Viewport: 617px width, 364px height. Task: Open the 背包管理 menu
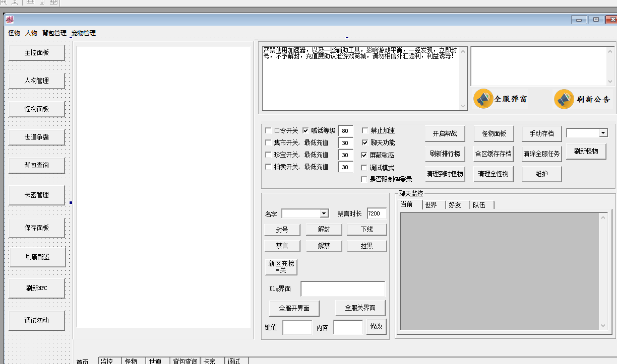(54, 33)
